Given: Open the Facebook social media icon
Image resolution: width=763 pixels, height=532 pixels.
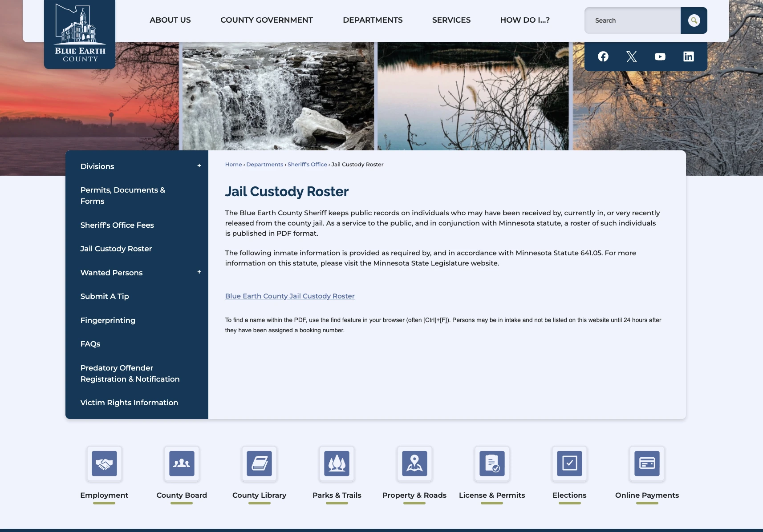Looking at the screenshot, I should pos(603,56).
